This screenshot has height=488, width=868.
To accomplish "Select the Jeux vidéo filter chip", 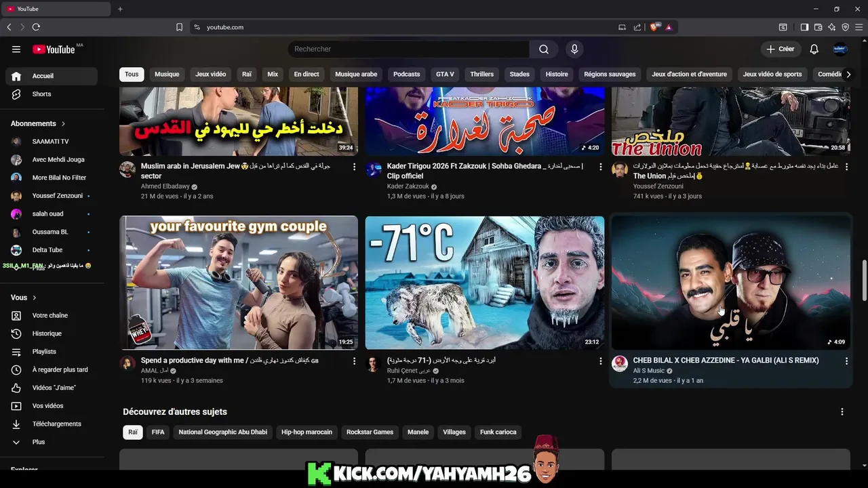I will 211,75.
